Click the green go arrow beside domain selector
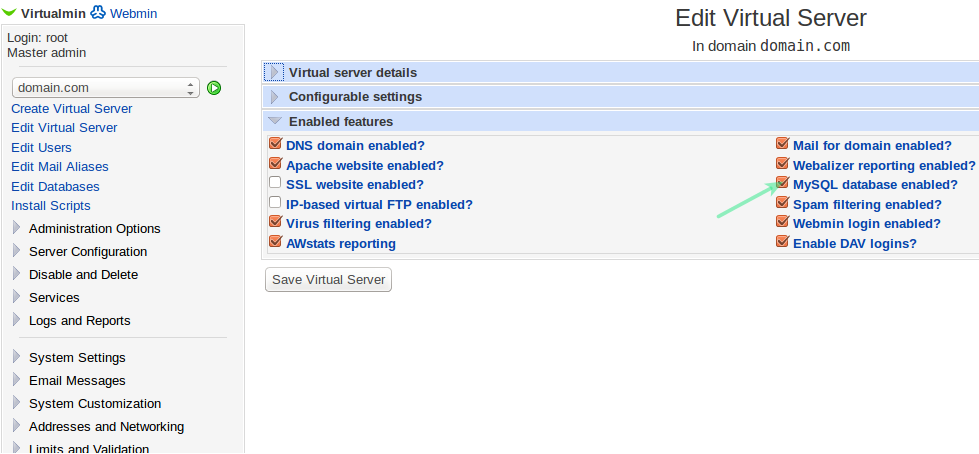979x454 pixels. tap(214, 88)
